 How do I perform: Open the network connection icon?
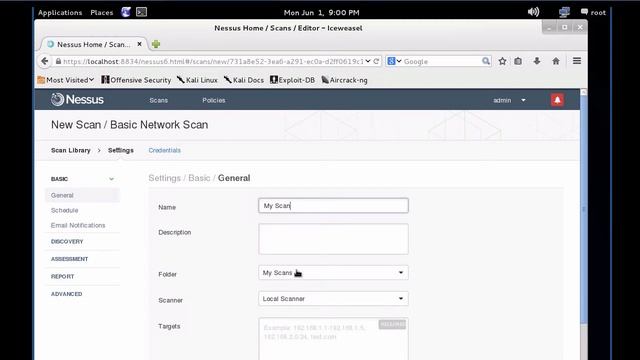click(564, 12)
